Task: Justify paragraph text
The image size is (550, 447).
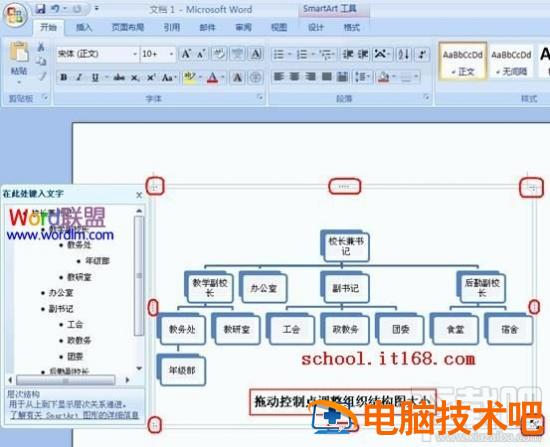Action: coord(327,76)
